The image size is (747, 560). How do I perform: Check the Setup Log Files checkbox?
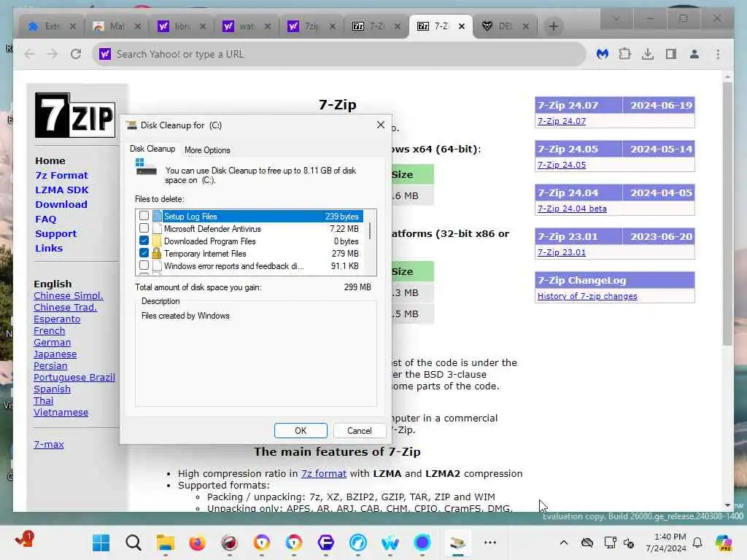coord(144,216)
